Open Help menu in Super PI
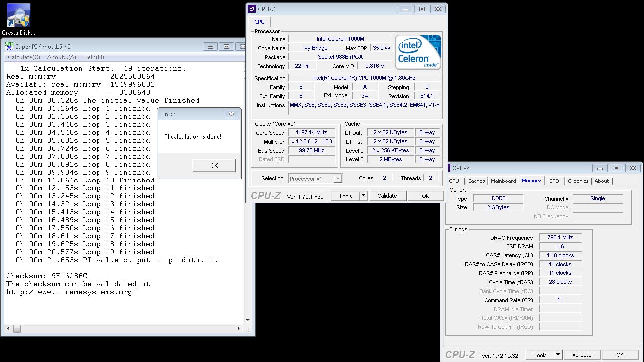 pyautogui.click(x=94, y=57)
